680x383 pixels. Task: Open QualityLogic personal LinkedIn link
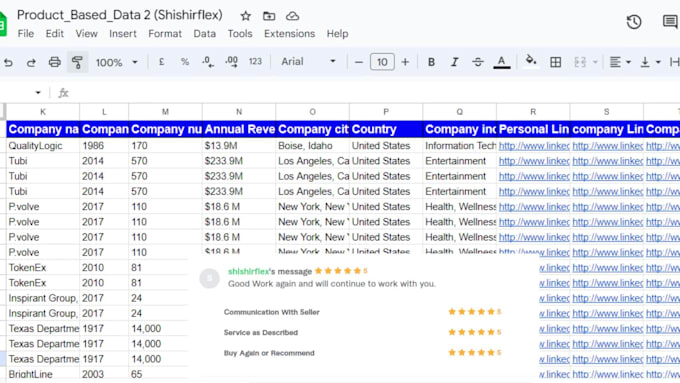pos(534,146)
